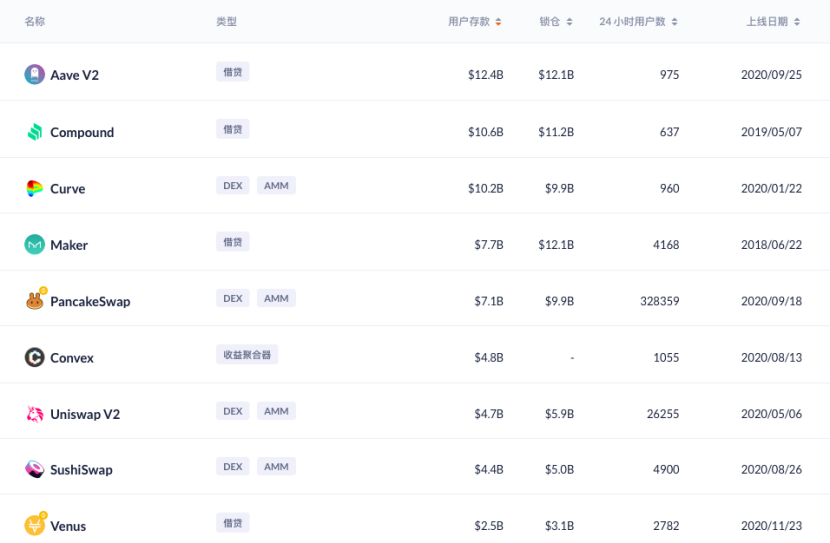830x543 pixels.
Task: Click the AMM tag on PancakeSwap
Action: [x=276, y=298]
